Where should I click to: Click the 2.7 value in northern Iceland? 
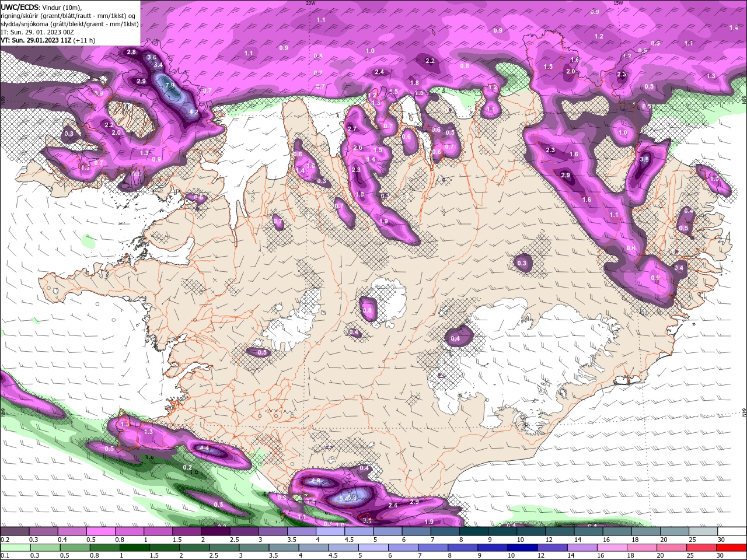pyautogui.click(x=352, y=129)
